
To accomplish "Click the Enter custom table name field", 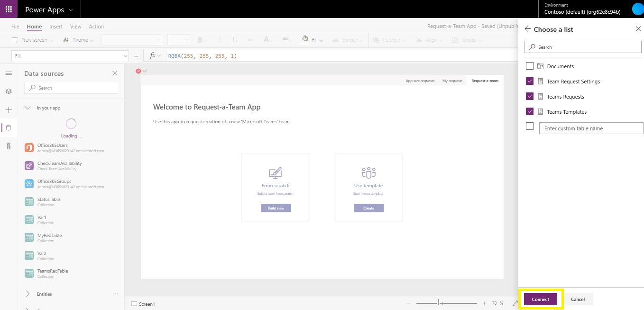I will (591, 128).
